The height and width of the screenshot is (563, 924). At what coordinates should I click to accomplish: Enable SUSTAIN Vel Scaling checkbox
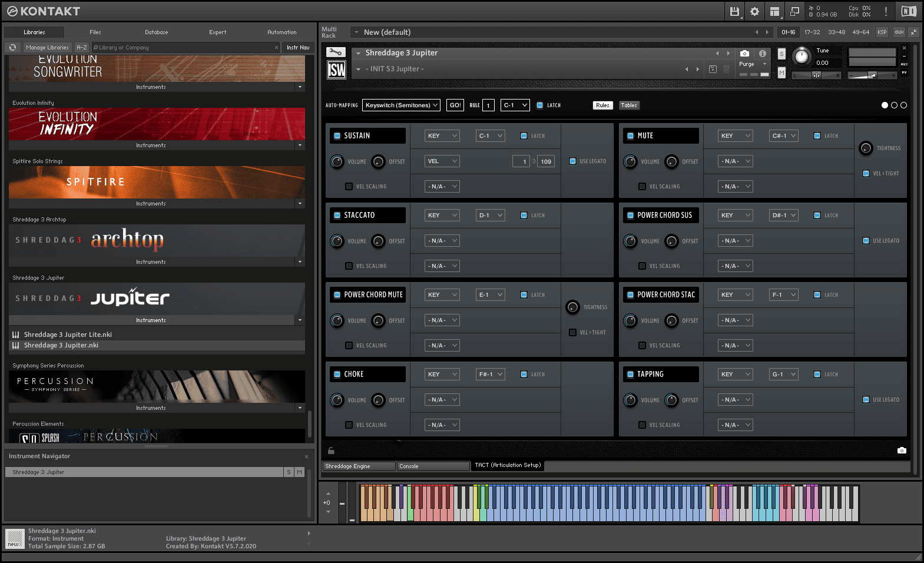pyautogui.click(x=349, y=186)
